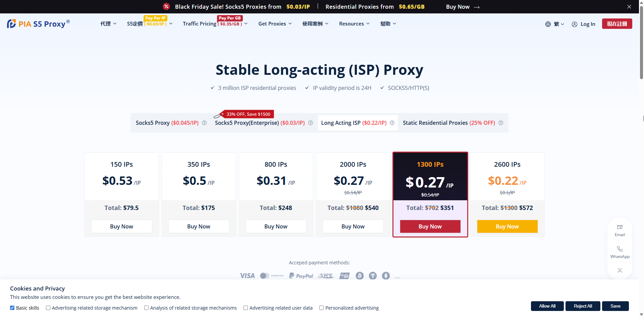Check the Personalized advertising option
The height and width of the screenshot is (317, 644).
click(x=321, y=308)
